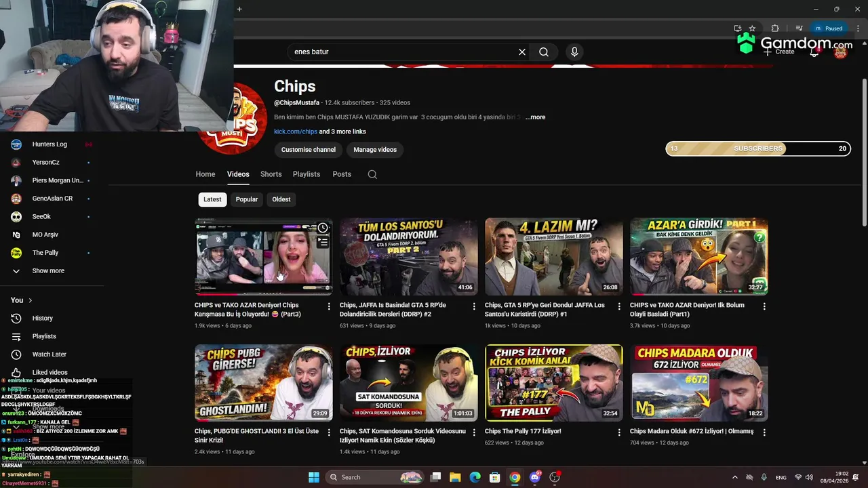The image size is (868, 488).
Task: Open the kick.com/chips link
Action: click(296, 131)
